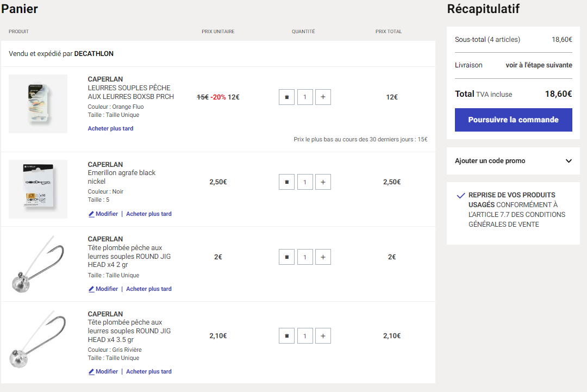Click the checkmark icon beside REPRISE DE VOS PRODUITS

pos(461,195)
